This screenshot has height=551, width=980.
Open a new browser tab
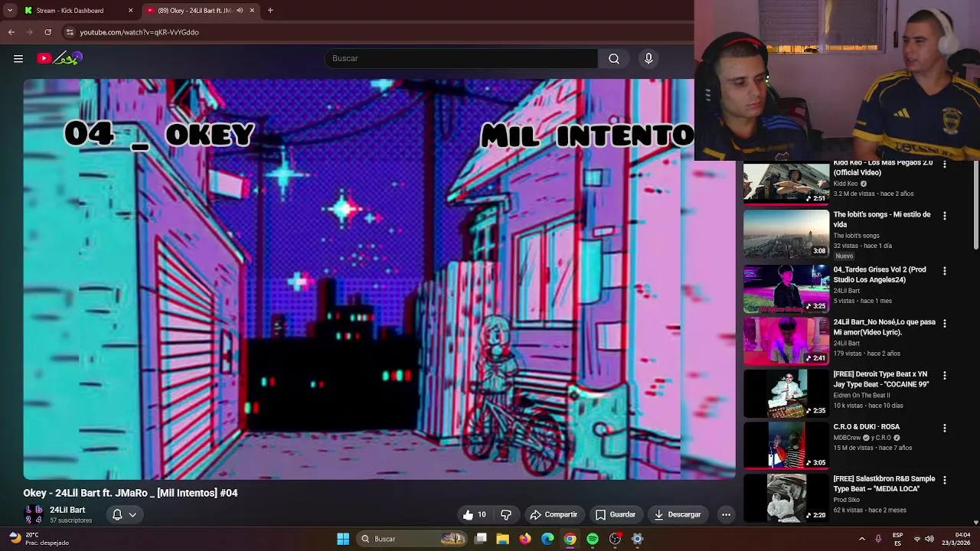pos(270,11)
